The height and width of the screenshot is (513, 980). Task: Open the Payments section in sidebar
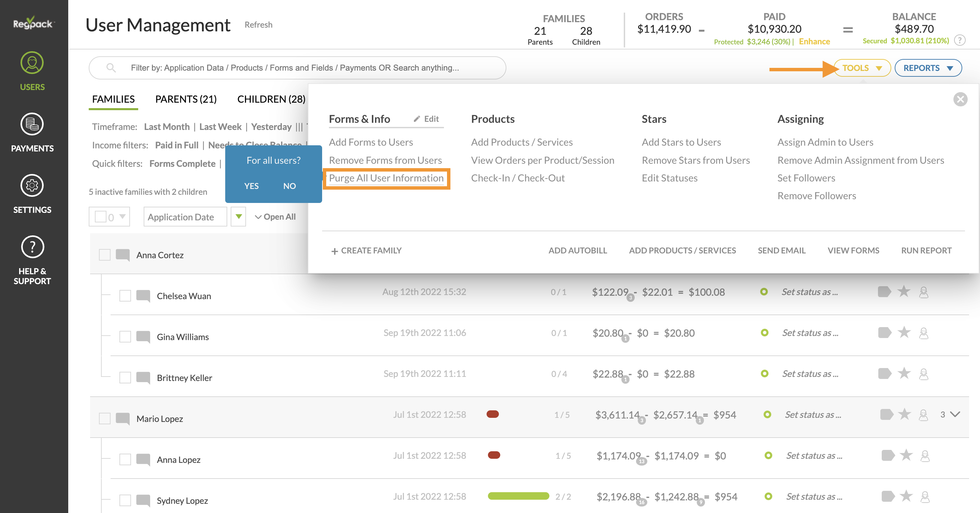click(32, 133)
